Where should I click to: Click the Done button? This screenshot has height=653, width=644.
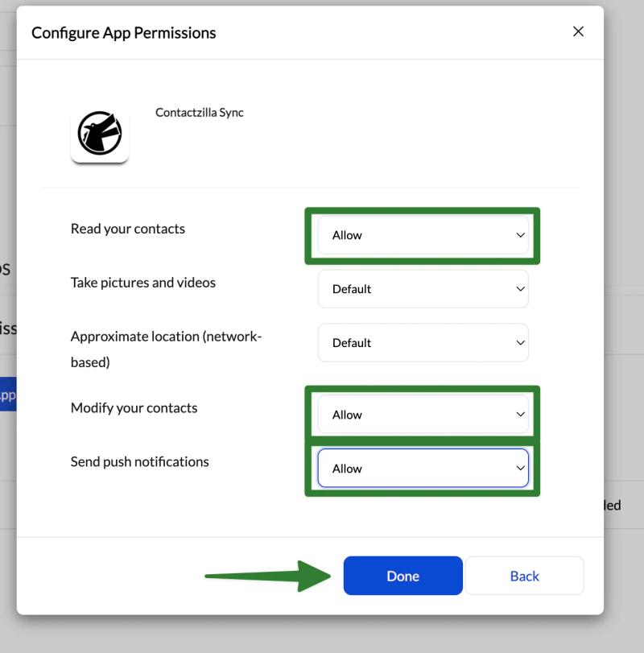coord(402,576)
